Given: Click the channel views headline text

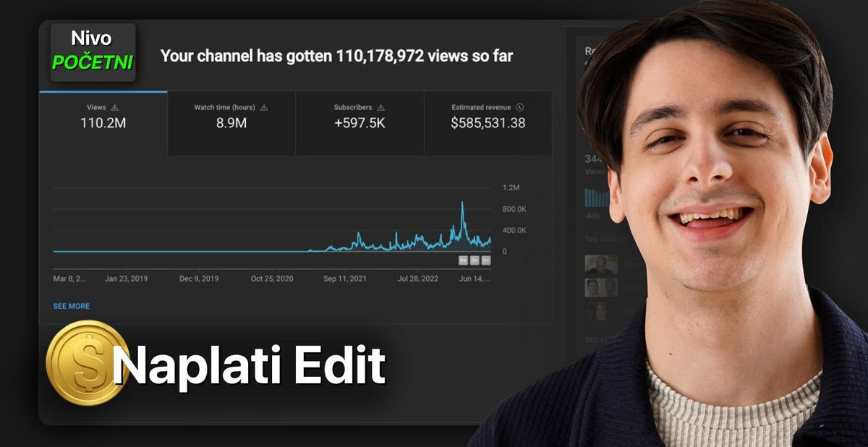Looking at the screenshot, I should (336, 56).
